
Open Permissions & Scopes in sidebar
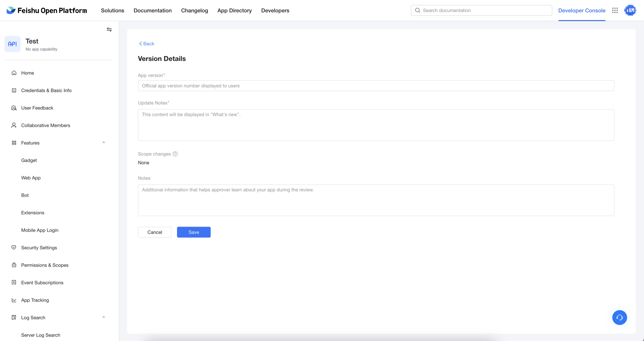pos(45,265)
